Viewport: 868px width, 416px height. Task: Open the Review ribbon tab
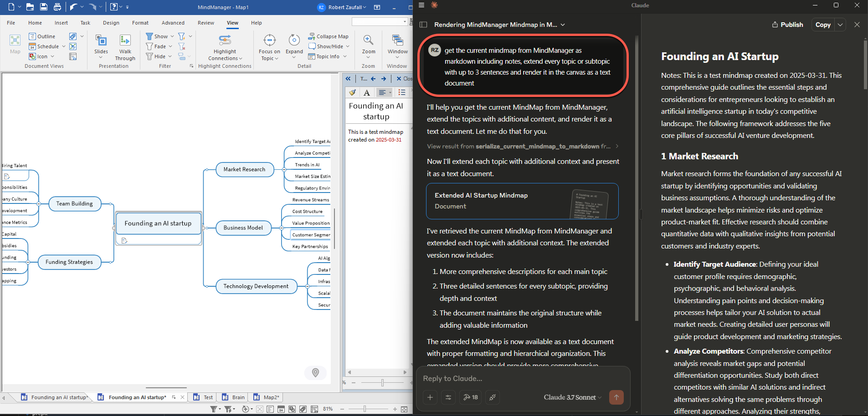[205, 23]
